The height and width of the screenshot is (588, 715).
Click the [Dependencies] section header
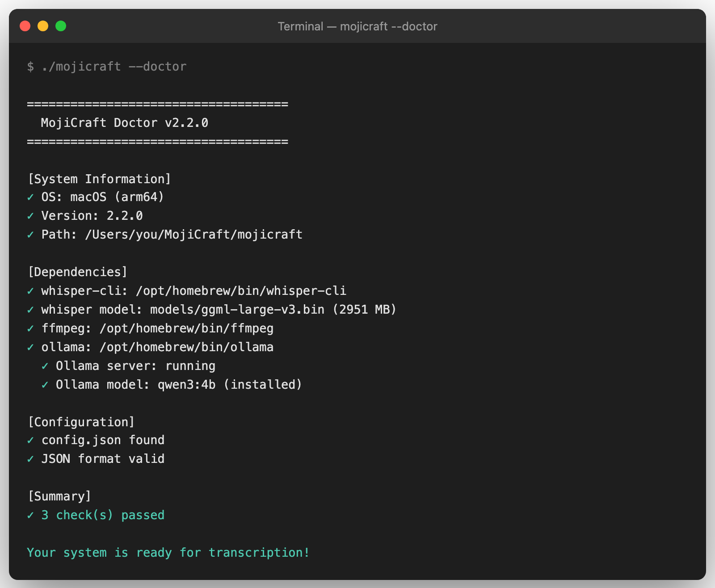point(77,272)
